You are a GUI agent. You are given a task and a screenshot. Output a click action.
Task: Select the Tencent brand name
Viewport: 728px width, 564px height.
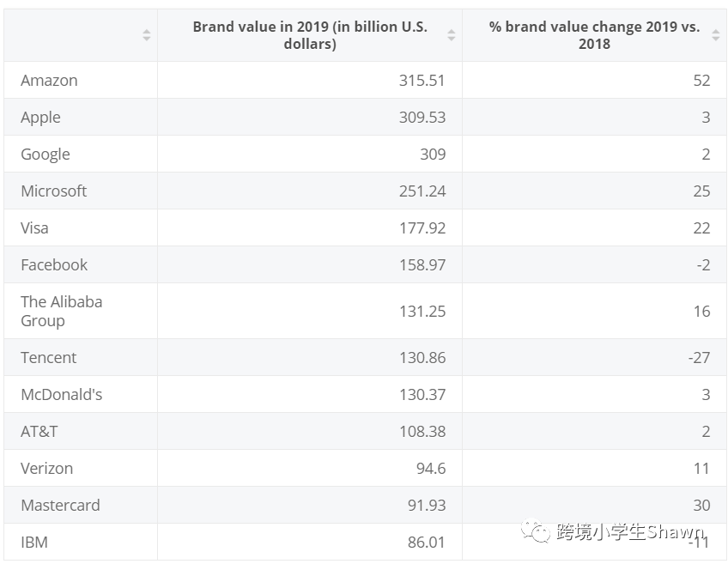click(49, 358)
